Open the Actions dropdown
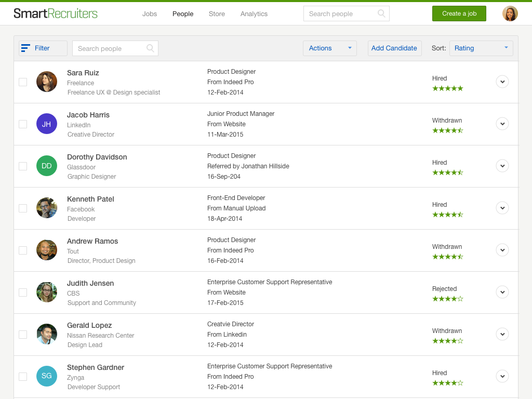 [x=330, y=48]
